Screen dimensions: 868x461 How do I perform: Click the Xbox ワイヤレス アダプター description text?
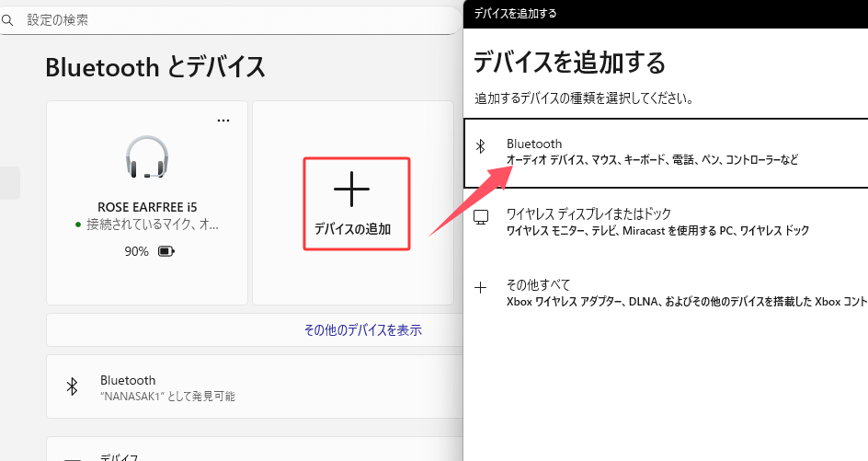(x=687, y=302)
